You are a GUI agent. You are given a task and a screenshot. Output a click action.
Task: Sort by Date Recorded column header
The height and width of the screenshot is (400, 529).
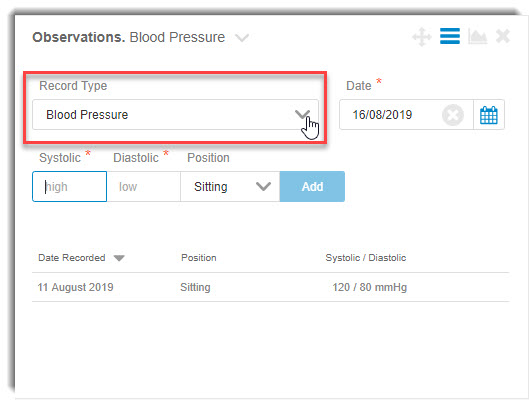pyautogui.click(x=72, y=258)
